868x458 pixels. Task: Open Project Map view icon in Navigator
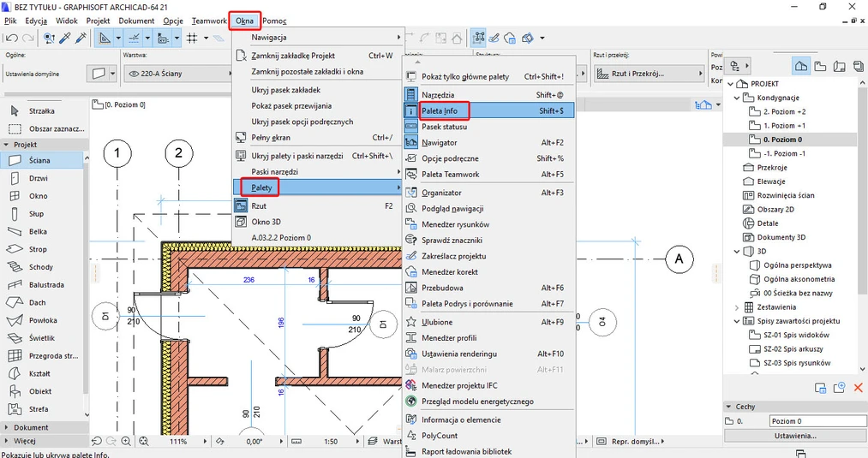[x=800, y=66]
